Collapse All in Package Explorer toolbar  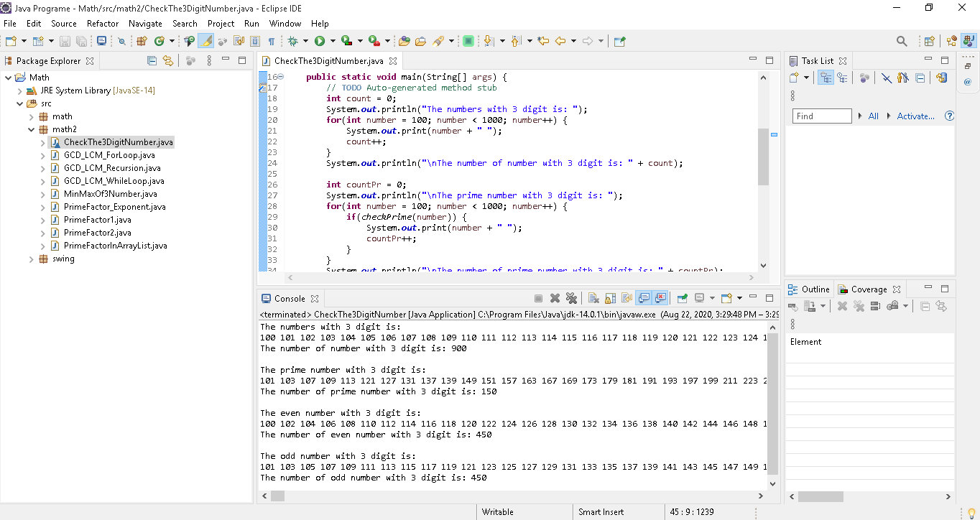pyautogui.click(x=152, y=61)
